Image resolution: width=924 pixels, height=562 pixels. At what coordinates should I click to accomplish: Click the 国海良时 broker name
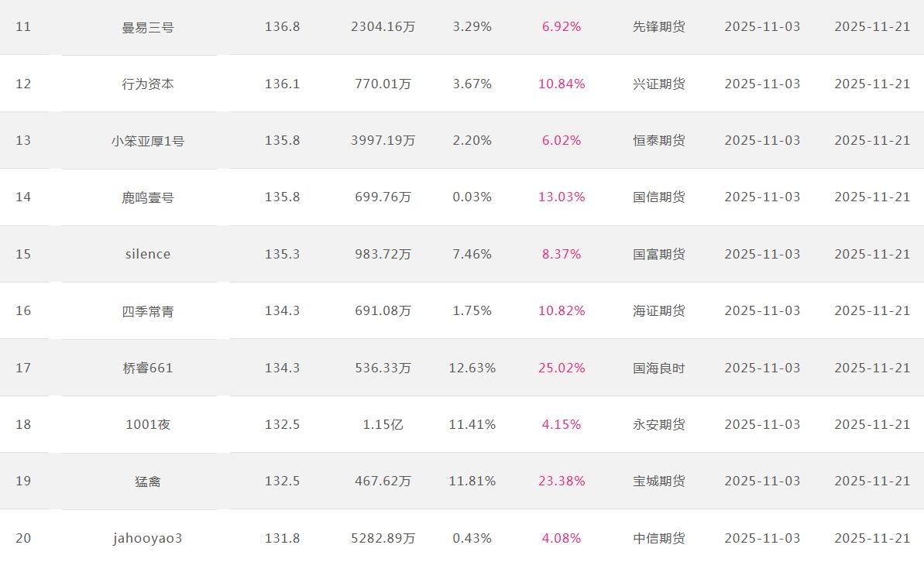658,368
